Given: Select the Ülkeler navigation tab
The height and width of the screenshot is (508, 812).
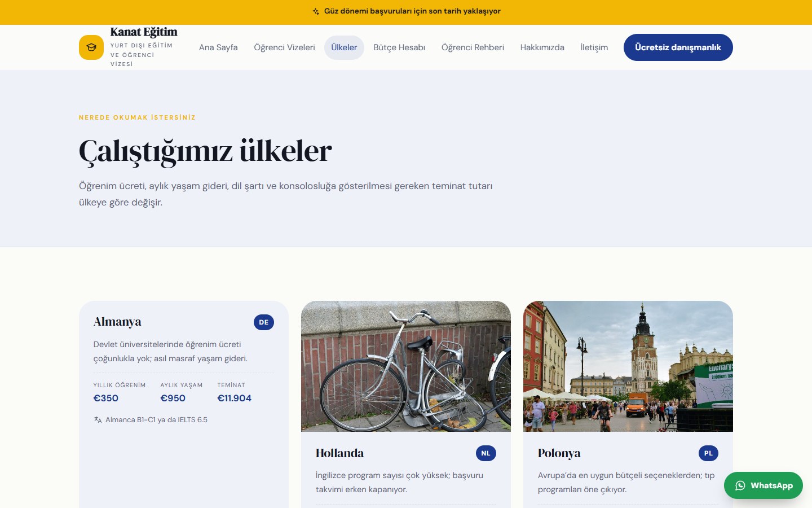Looking at the screenshot, I should click(344, 47).
